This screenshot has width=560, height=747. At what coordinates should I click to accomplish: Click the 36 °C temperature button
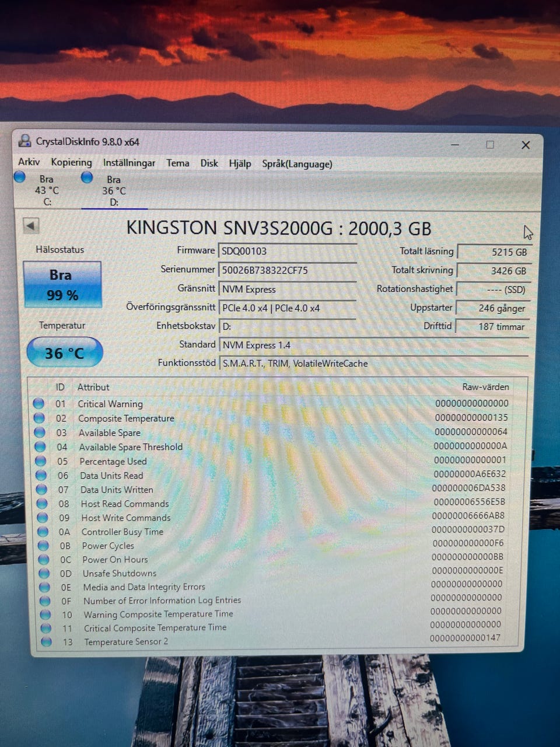[x=64, y=353]
